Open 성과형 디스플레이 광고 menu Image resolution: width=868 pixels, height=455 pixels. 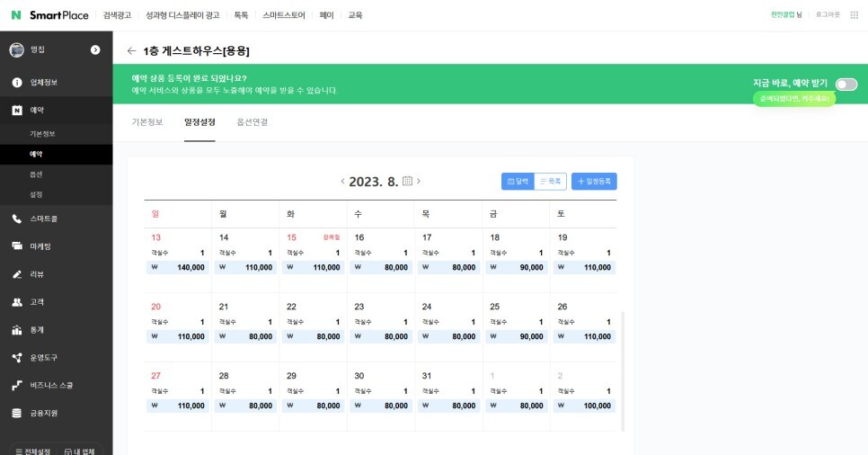point(182,15)
